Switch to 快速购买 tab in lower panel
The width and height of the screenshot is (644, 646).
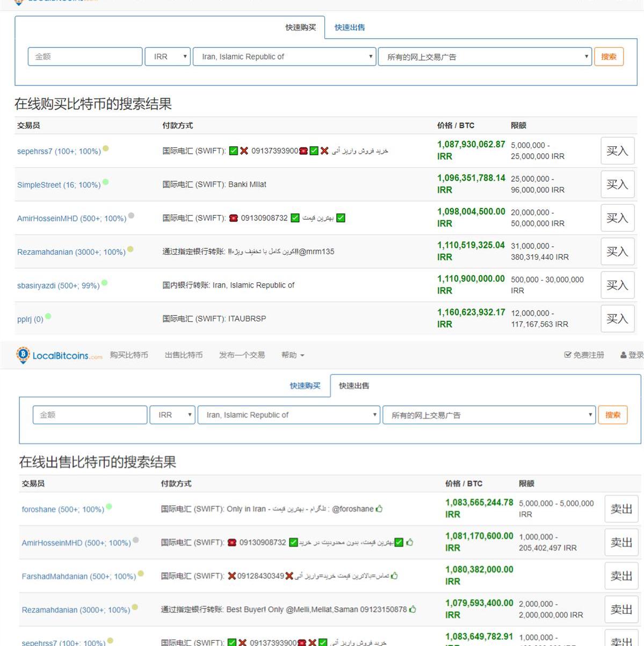pos(305,386)
